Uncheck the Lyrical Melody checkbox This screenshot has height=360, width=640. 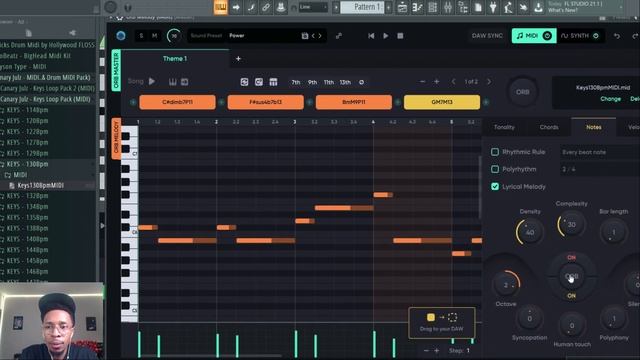pyautogui.click(x=495, y=187)
